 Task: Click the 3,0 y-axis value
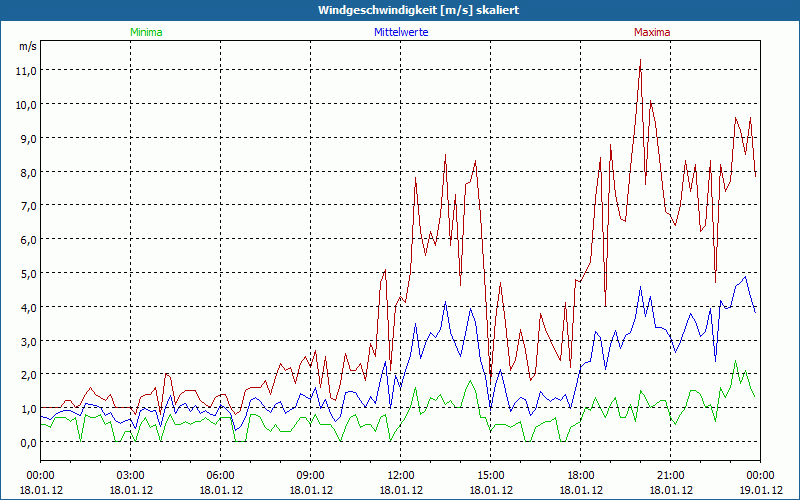[29, 341]
